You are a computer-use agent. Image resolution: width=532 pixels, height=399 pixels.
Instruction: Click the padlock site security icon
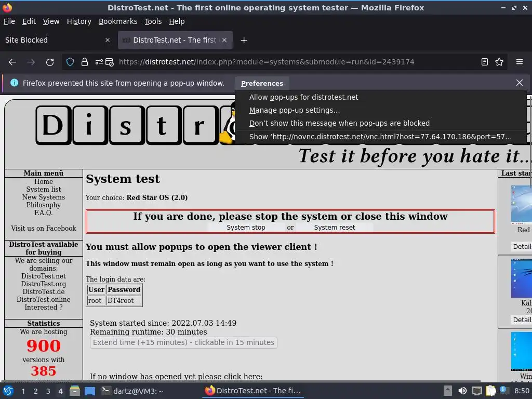[x=85, y=62]
